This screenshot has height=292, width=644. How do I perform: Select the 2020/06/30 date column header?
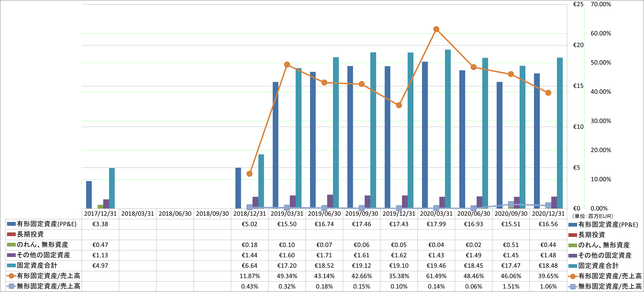(474, 214)
